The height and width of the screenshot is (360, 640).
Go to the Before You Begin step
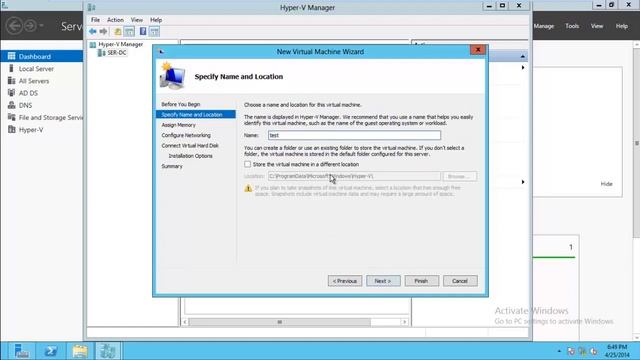[x=180, y=104]
